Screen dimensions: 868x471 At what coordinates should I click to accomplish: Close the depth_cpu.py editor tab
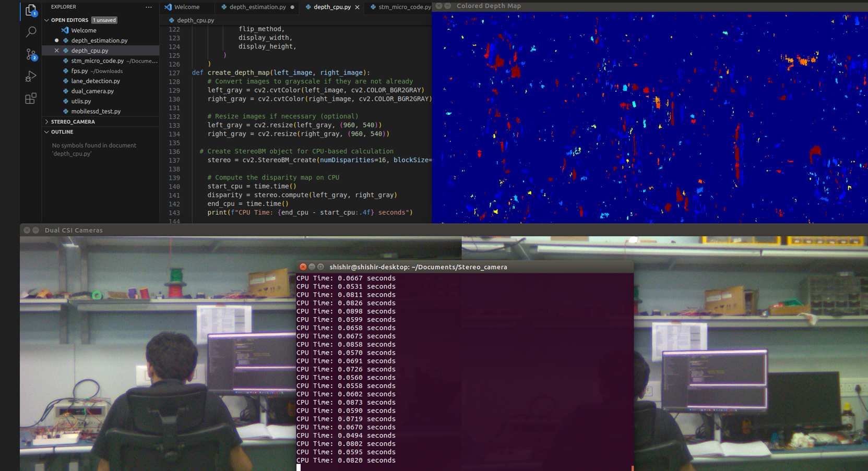357,7
